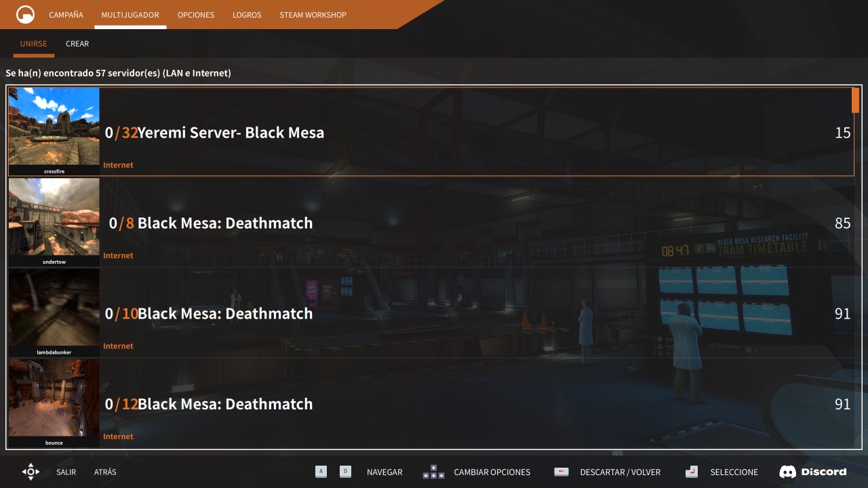The height and width of the screenshot is (488, 868).
Task: Select the UNIRSE sub-tab
Action: click(x=34, y=43)
